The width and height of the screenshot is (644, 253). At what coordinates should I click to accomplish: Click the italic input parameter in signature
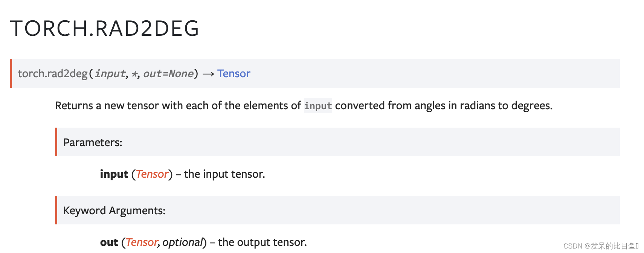(x=110, y=73)
